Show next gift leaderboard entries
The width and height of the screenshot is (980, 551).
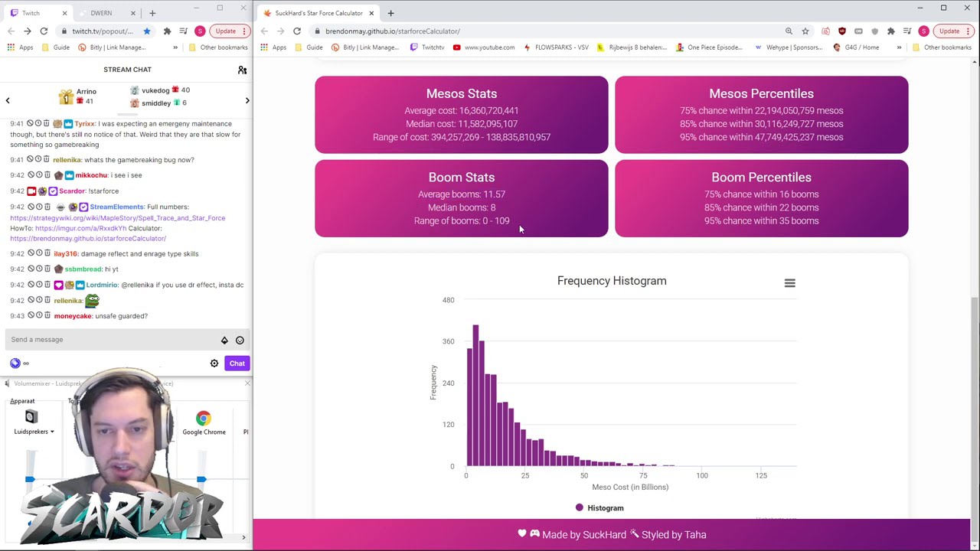pos(247,100)
